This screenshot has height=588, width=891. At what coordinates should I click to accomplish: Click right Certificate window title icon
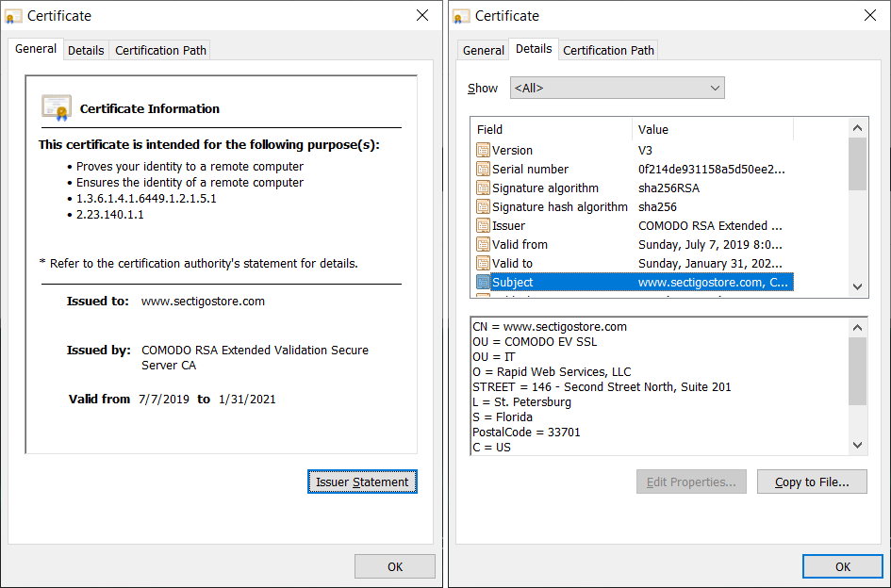point(461,16)
